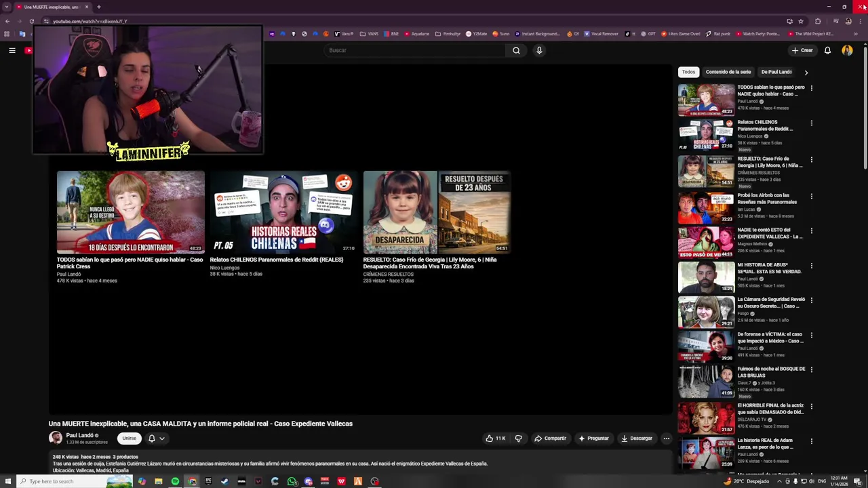Open WhatsApp from the taskbar
The height and width of the screenshot is (488, 868).
tap(292, 481)
